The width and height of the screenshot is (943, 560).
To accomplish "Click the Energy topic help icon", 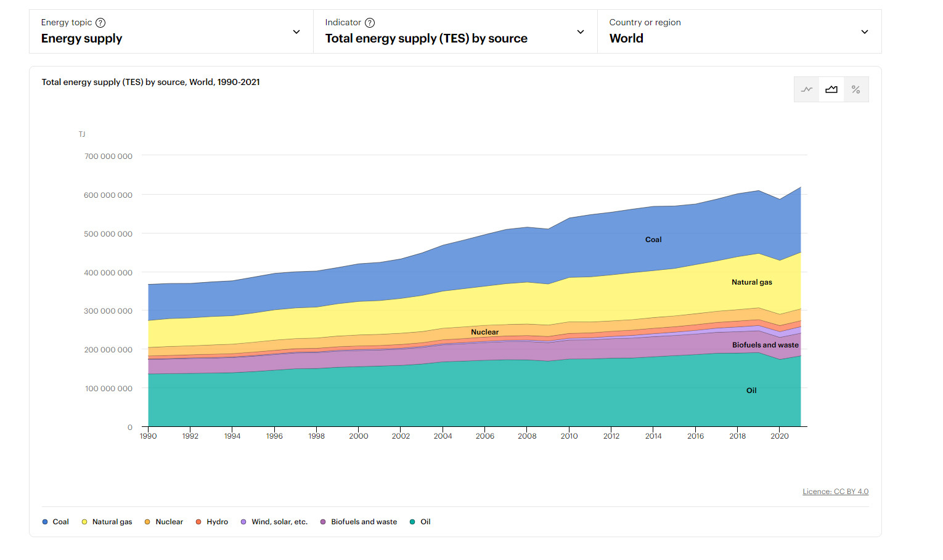I will tap(100, 23).
